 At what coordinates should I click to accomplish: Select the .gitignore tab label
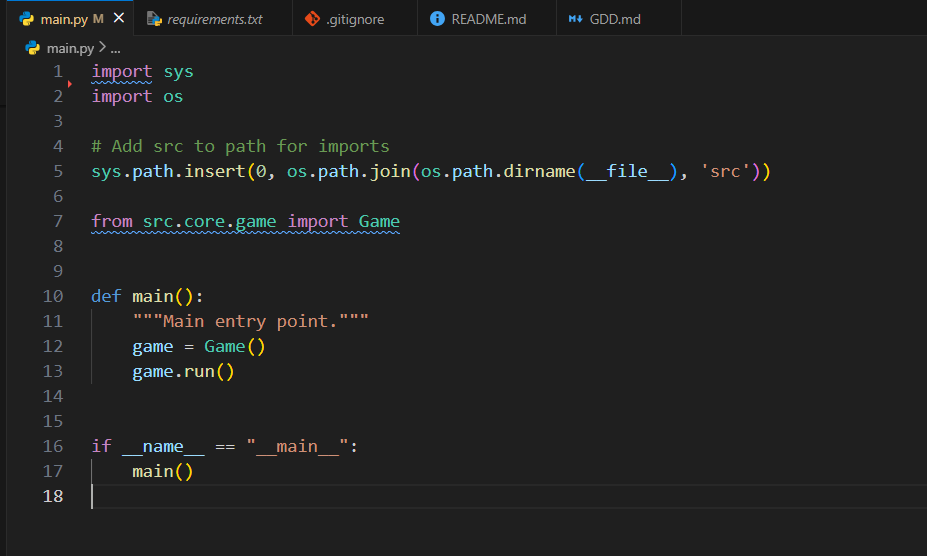[x=355, y=19]
